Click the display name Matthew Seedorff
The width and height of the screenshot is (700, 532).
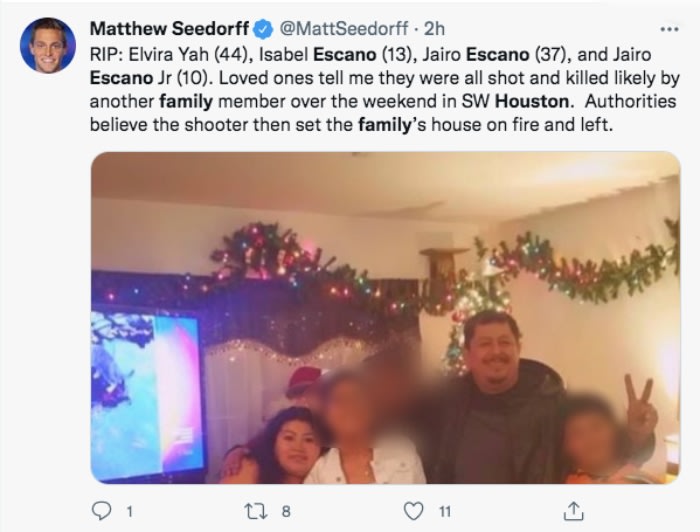[x=169, y=29]
